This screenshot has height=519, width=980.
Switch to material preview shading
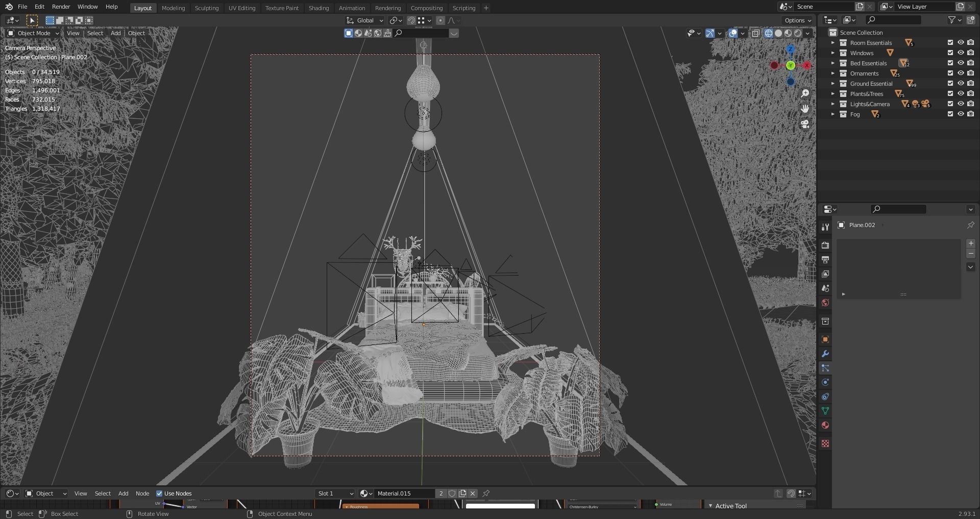point(788,33)
